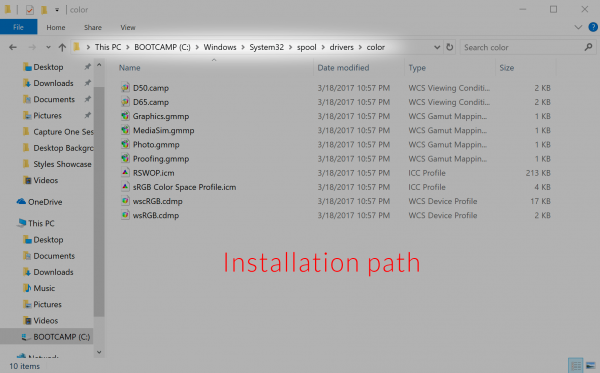Open the address bar history dropdown

pyautogui.click(x=437, y=47)
